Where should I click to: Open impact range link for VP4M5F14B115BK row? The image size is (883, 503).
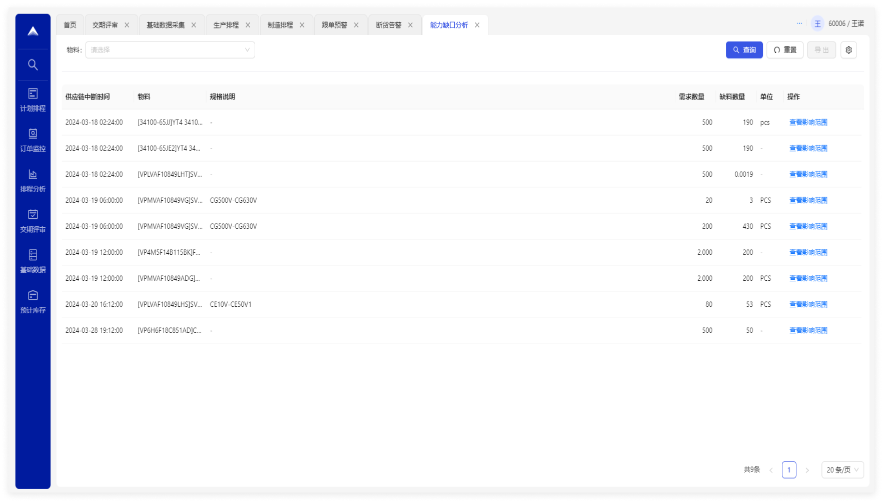point(808,252)
